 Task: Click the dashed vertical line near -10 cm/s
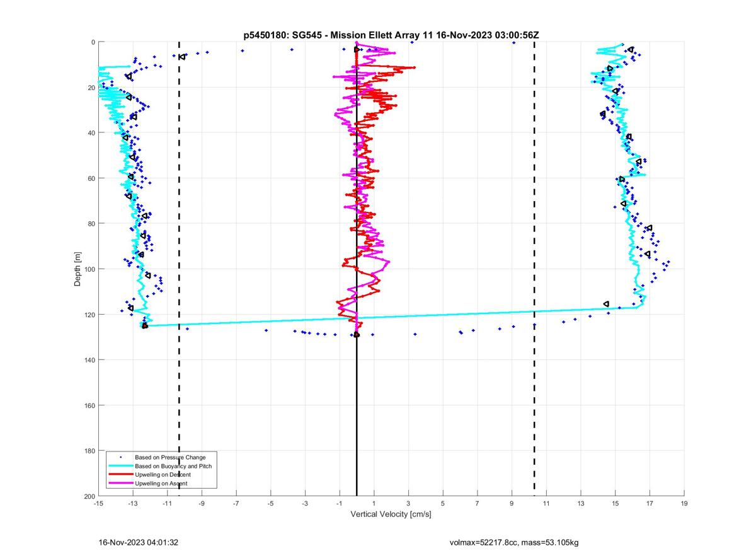tap(179, 269)
